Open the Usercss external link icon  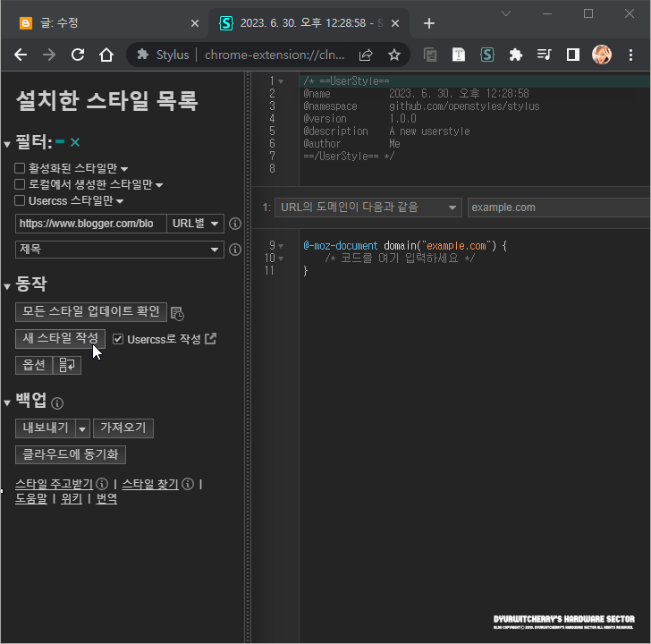(x=210, y=339)
